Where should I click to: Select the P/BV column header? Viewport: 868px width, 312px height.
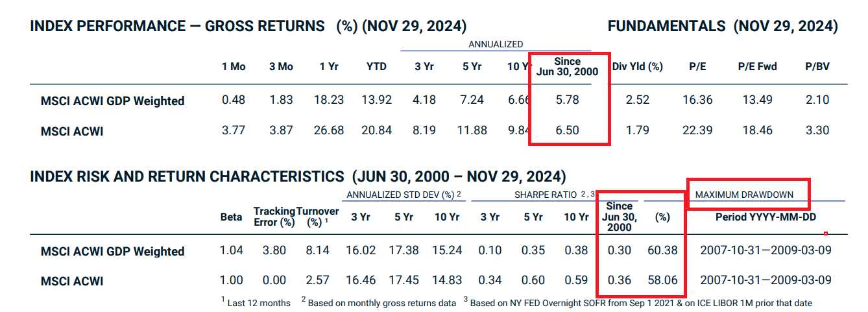tap(817, 66)
